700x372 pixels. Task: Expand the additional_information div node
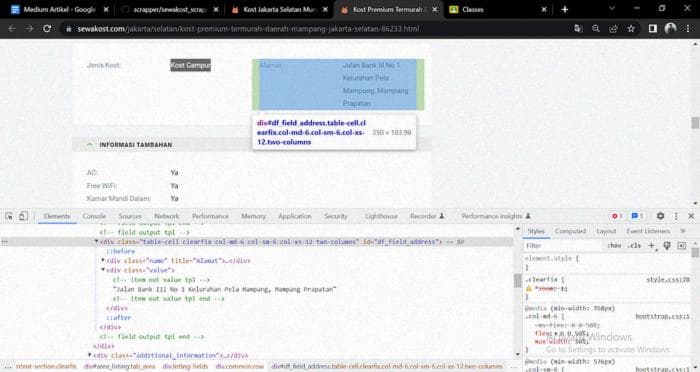(90, 355)
